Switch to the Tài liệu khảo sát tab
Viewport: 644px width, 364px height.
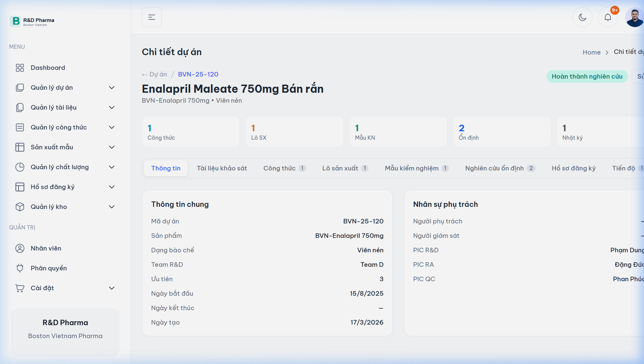[x=222, y=168]
